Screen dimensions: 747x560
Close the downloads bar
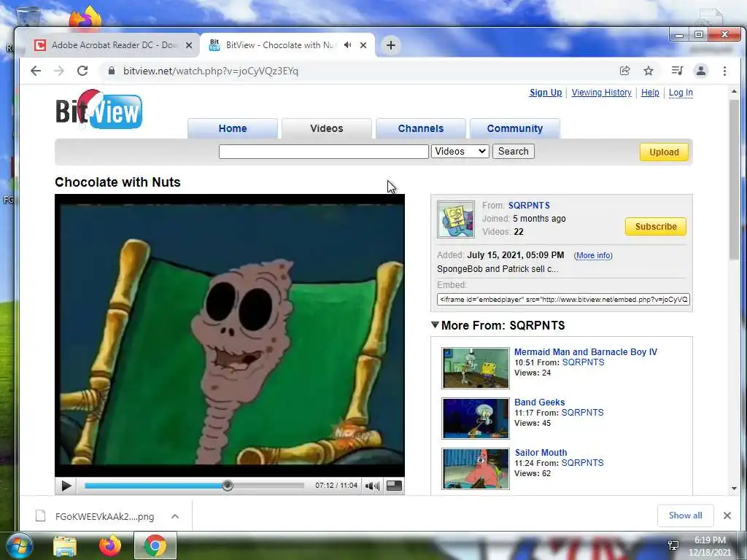coord(727,516)
